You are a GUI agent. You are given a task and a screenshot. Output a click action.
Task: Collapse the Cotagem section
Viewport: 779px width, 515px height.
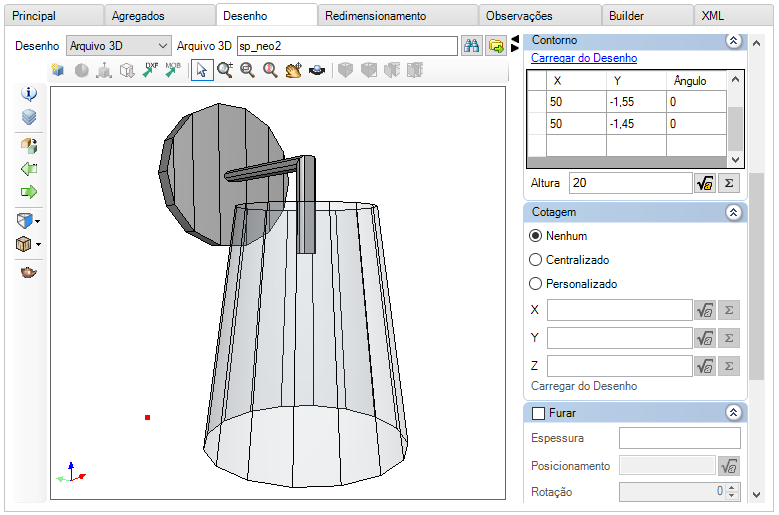[x=733, y=213]
